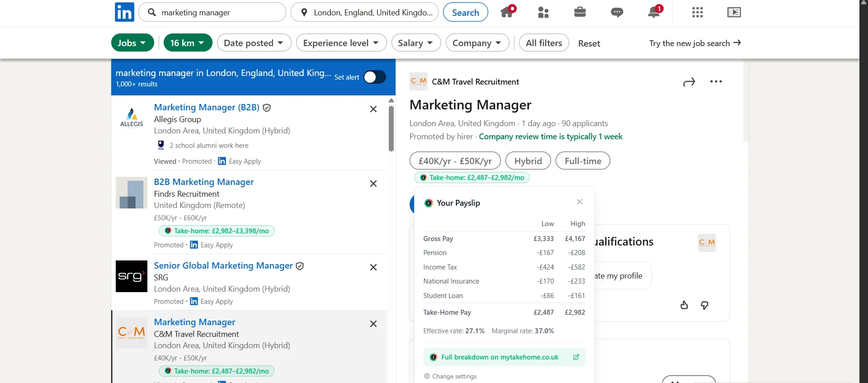Open the B2B Marketing Manager job title
868x383 pixels.
click(204, 182)
